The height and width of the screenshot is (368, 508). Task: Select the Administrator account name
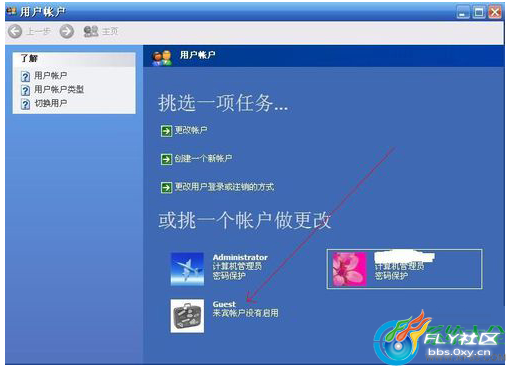pos(240,257)
